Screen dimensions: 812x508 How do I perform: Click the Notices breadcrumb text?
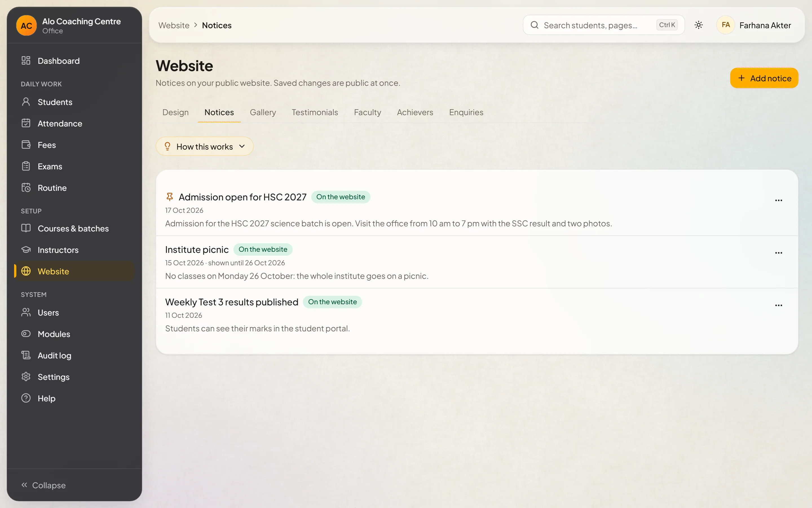pyautogui.click(x=217, y=25)
